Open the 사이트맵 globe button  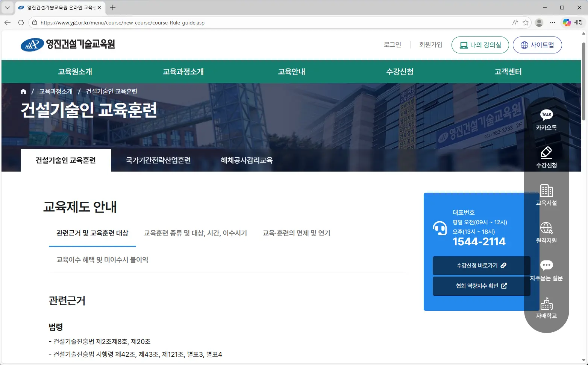pyautogui.click(x=537, y=45)
